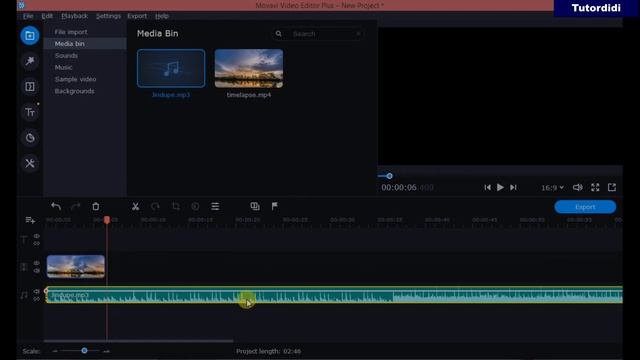
Task: Click the preview seek slider handle
Action: point(389,176)
